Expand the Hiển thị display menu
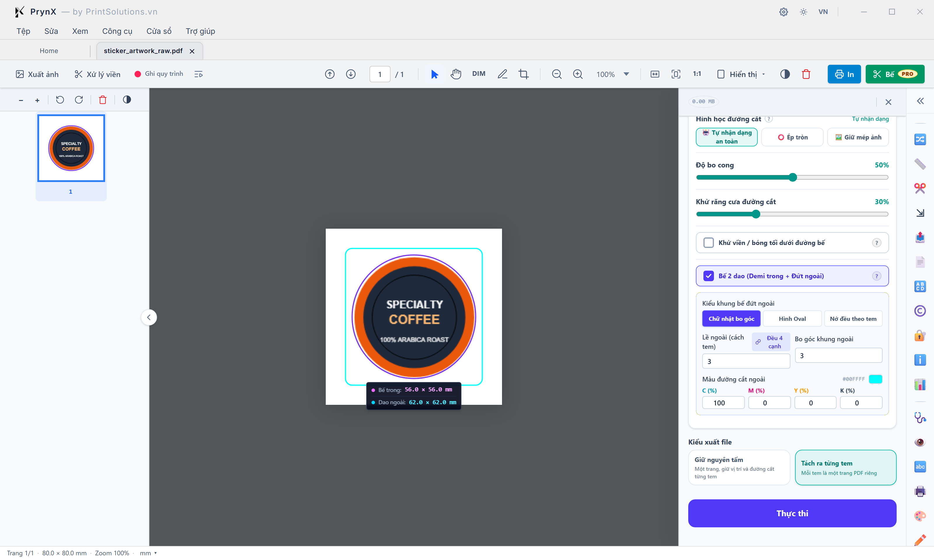Image resolution: width=934 pixels, height=560 pixels. click(x=741, y=74)
